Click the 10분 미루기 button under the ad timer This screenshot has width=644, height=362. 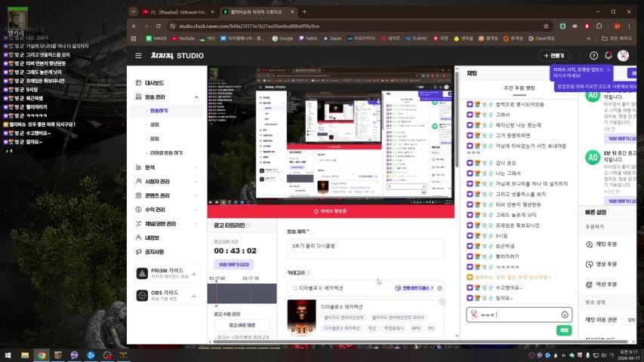coord(234,265)
